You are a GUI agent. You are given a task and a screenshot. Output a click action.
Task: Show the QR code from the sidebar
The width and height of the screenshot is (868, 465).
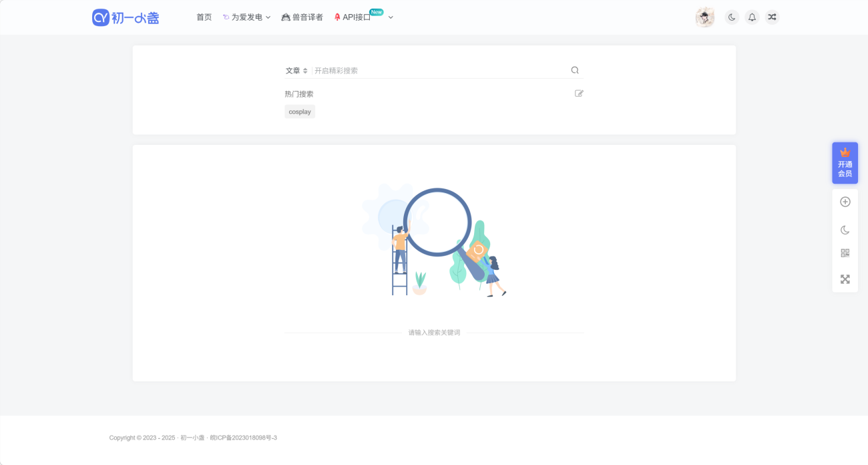(x=845, y=253)
